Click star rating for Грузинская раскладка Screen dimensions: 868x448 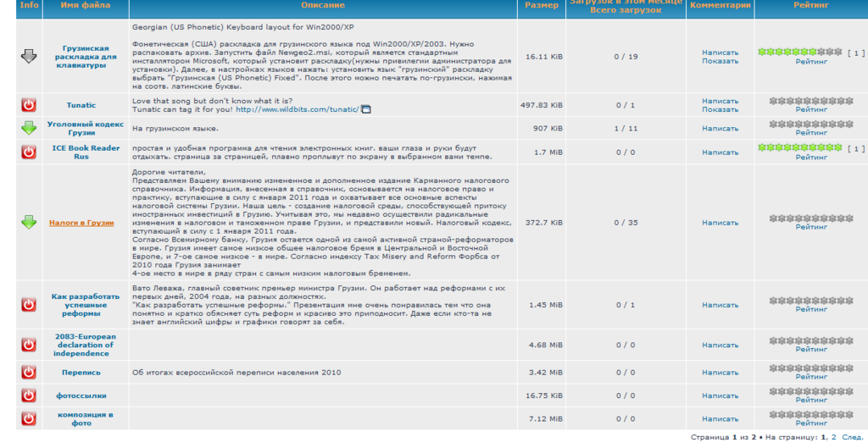click(800, 52)
